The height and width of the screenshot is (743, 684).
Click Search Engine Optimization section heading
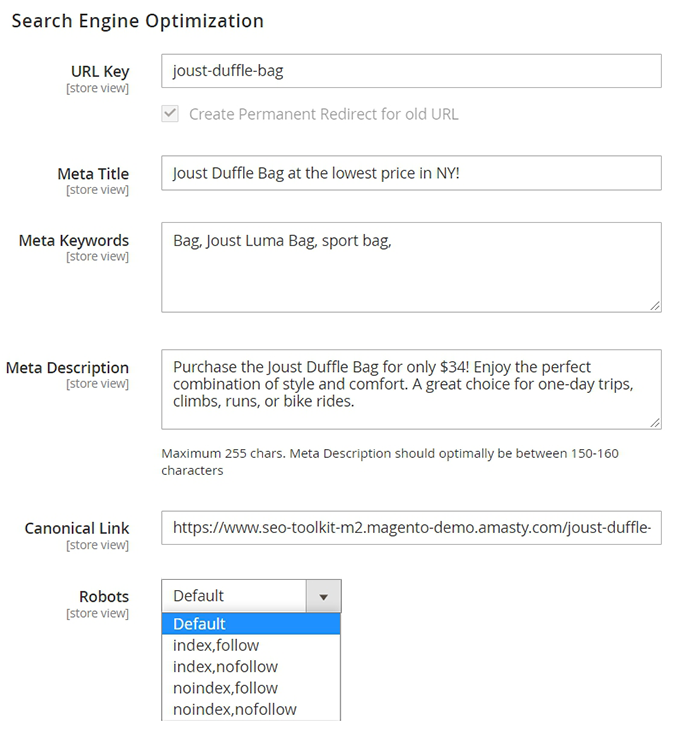click(x=138, y=21)
